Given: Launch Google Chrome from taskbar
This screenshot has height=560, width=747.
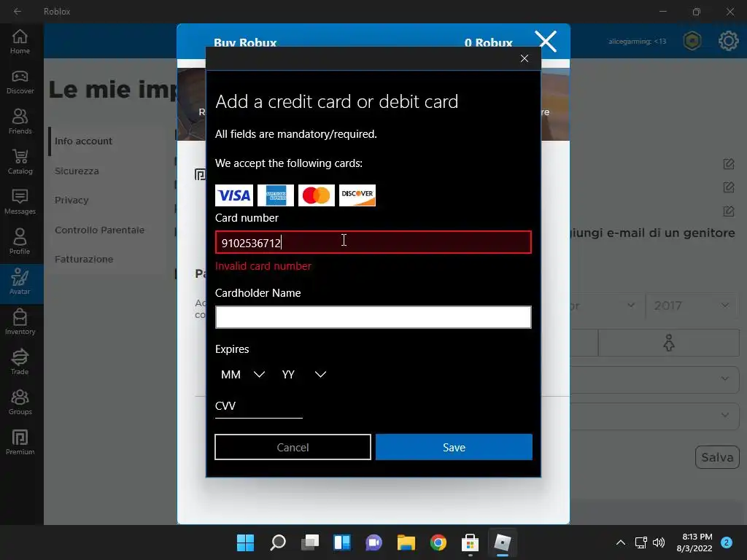Looking at the screenshot, I should 438,542.
